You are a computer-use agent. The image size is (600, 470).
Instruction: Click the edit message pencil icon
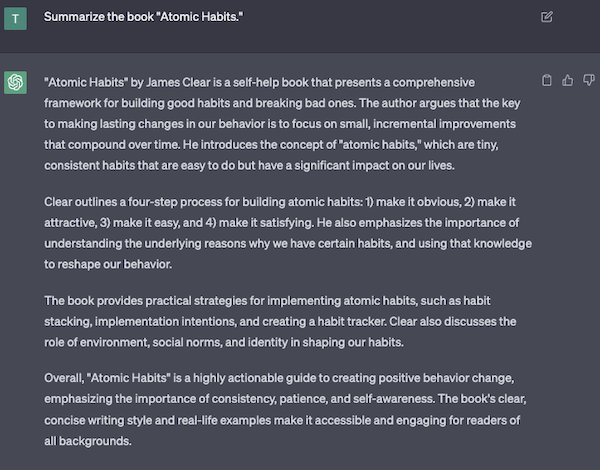tap(546, 17)
